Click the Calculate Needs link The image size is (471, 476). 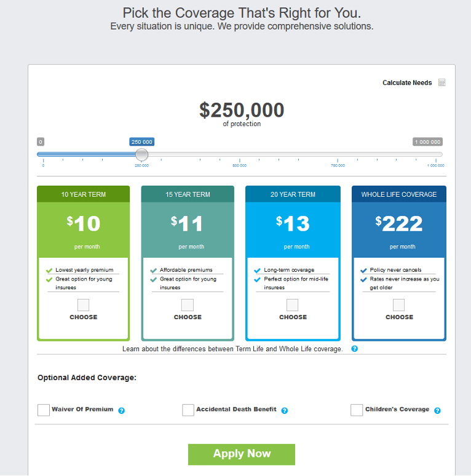(x=407, y=82)
